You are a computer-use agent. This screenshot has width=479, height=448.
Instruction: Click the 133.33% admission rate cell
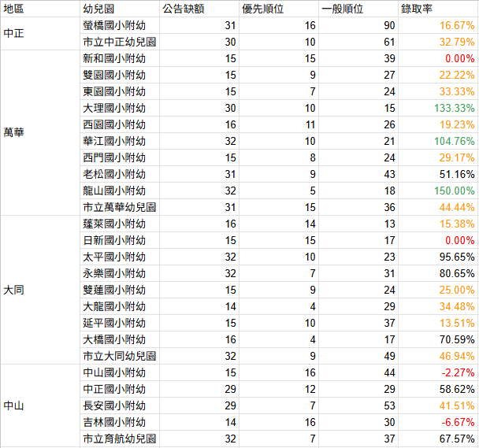[x=438, y=108]
